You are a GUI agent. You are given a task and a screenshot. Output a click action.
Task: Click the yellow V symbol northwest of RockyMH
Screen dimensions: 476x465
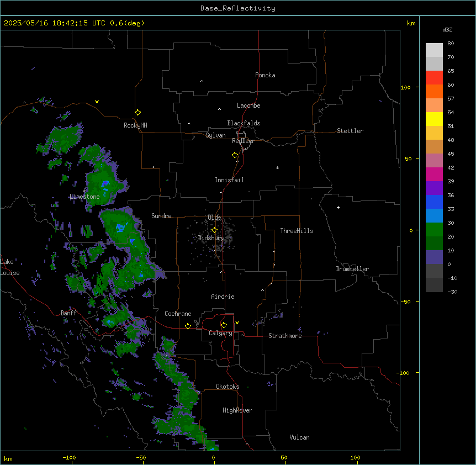coord(97,102)
